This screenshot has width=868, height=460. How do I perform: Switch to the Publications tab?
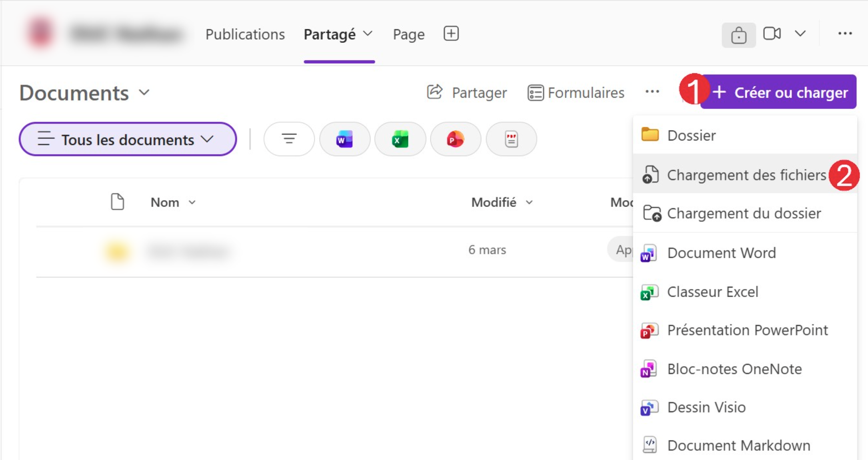tap(245, 34)
